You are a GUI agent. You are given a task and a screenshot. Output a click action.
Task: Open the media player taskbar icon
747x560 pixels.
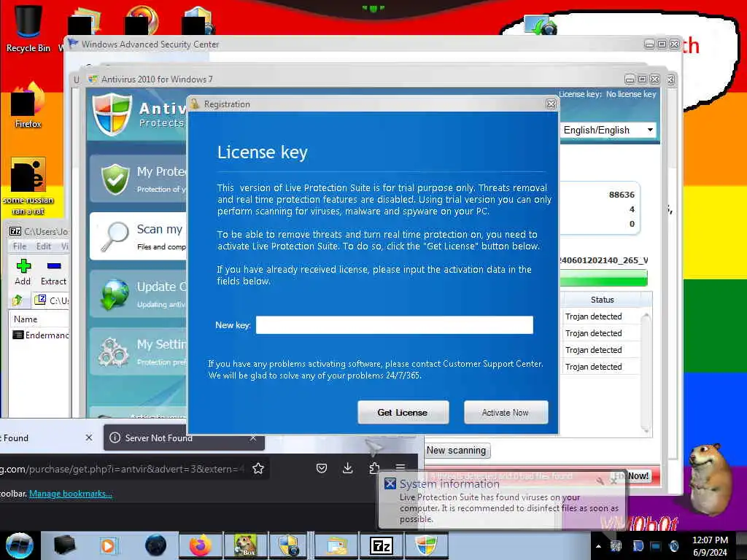[108, 545]
